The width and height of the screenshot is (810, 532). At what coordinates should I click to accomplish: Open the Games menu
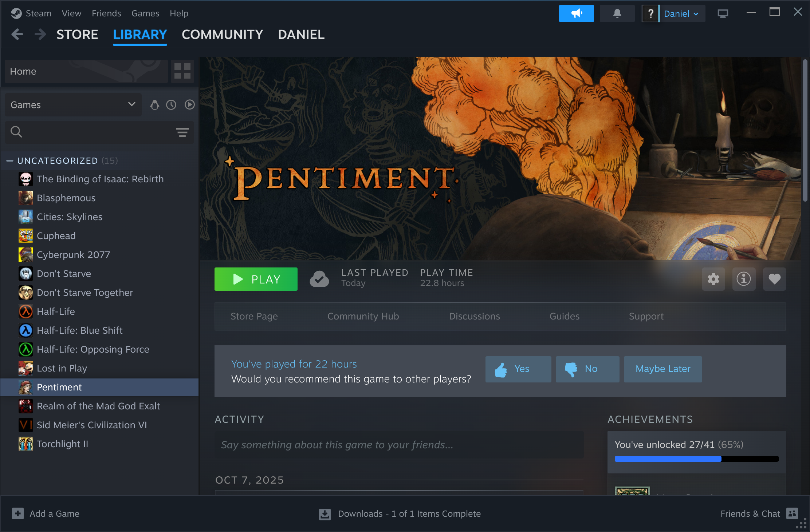(x=145, y=13)
